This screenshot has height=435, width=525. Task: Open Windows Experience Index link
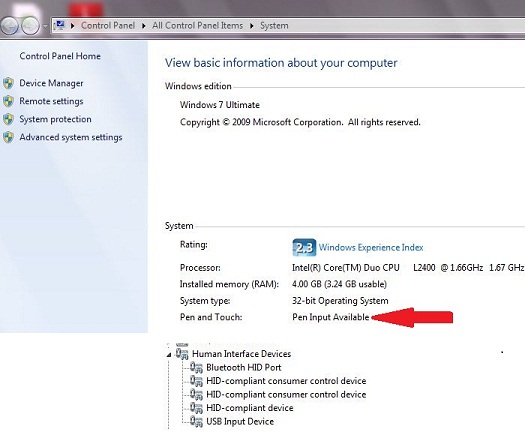click(x=371, y=247)
